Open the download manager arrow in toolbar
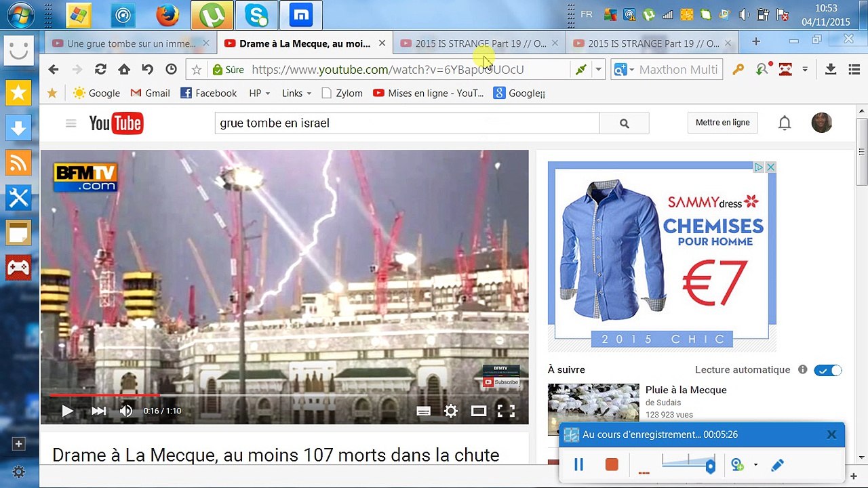868x488 pixels. click(830, 69)
